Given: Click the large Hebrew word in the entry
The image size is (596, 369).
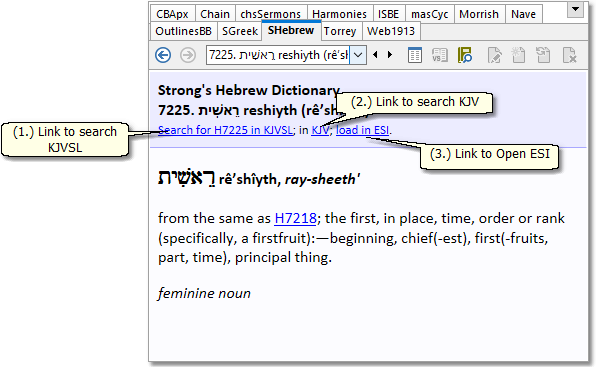Looking at the screenshot, I should tap(186, 178).
